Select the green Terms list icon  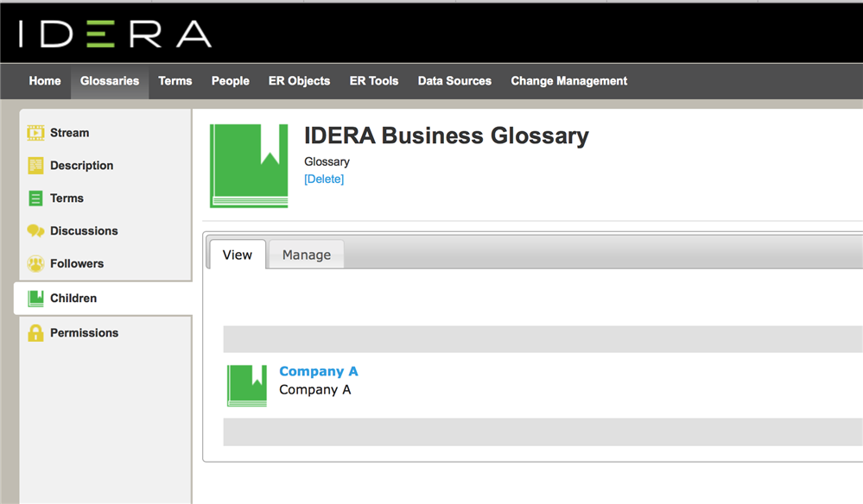(x=35, y=198)
